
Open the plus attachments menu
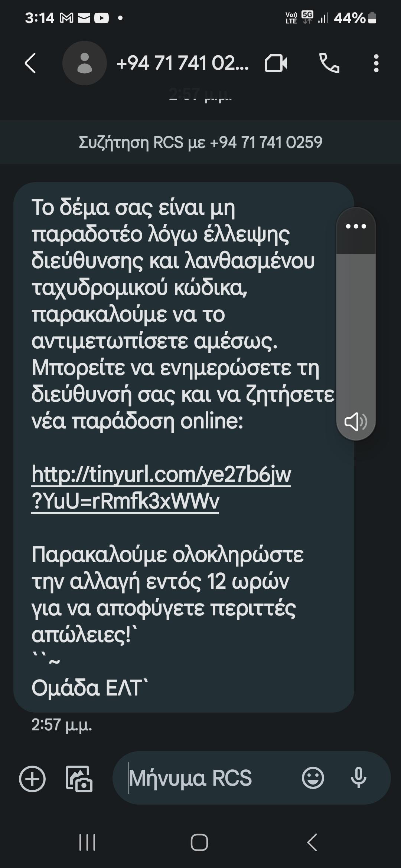[x=32, y=778]
